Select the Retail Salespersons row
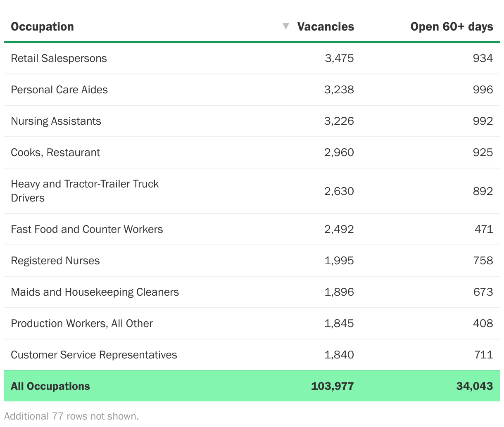This screenshot has width=504, height=427. coord(59,58)
